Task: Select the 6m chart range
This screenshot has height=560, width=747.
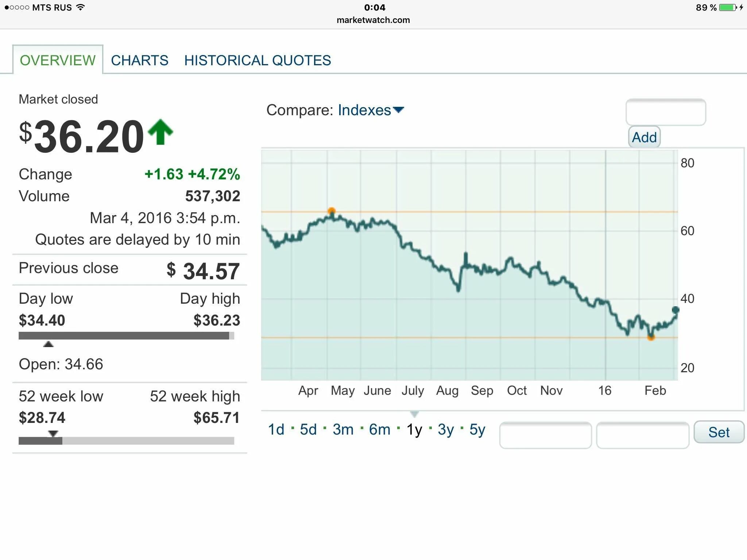Action: click(380, 429)
